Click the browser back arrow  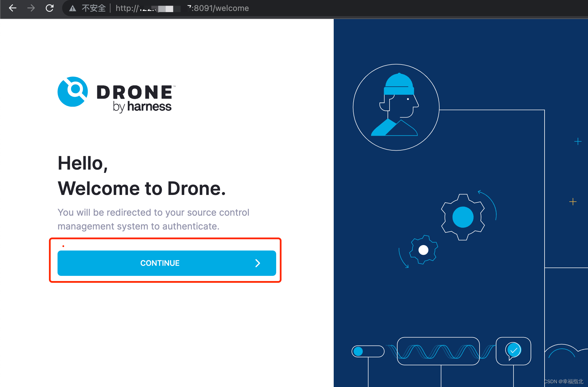pyautogui.click(x=13, y=8)
